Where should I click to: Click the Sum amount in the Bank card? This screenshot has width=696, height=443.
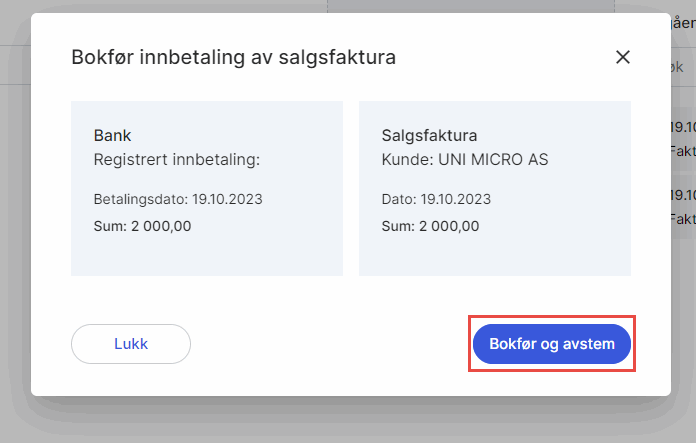[142, 225]
